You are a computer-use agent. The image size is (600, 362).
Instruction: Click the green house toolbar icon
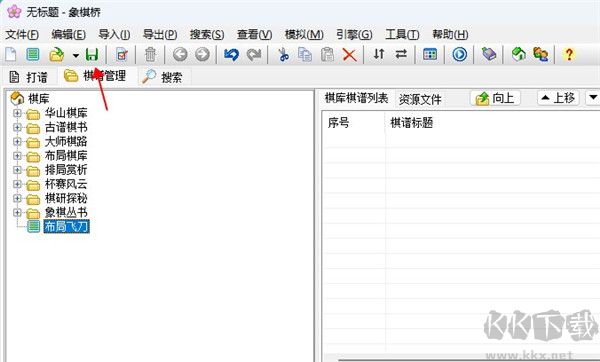coord(518,54)
